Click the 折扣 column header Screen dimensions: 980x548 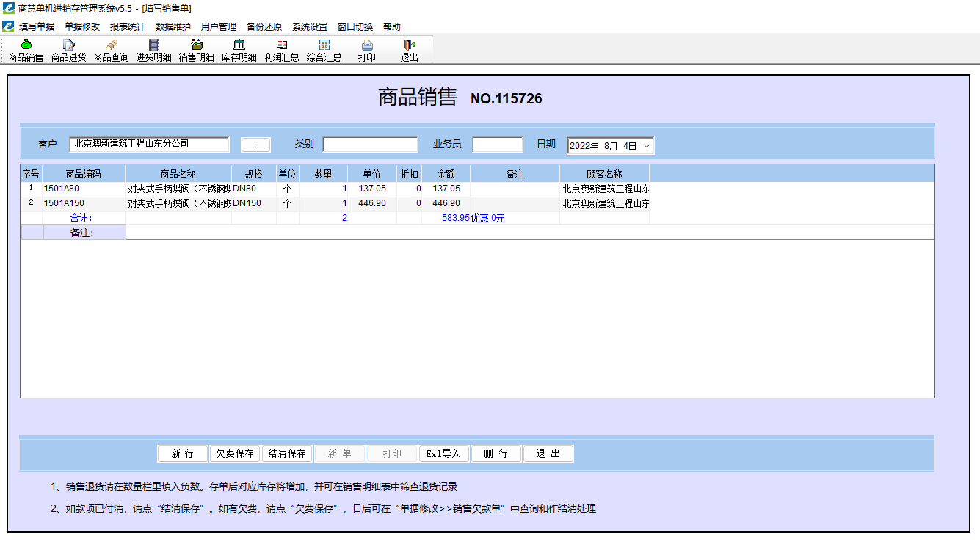(409, 174)
